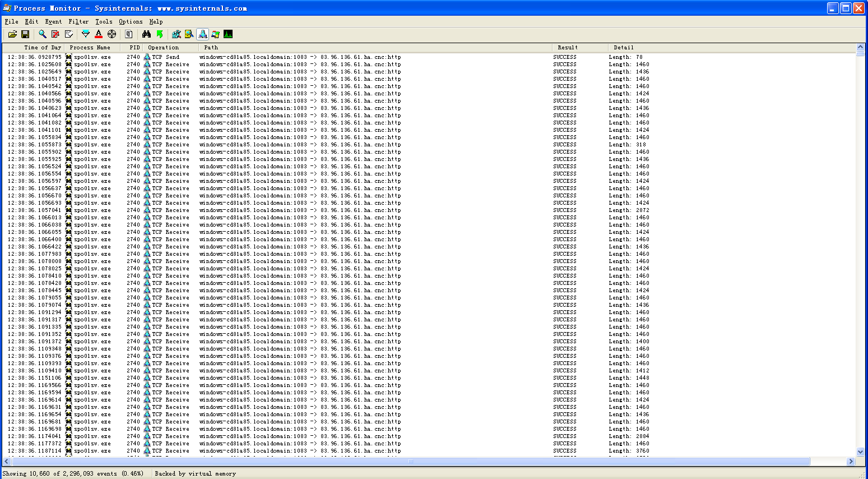Save the log using the floppy disk icon

pos(25,34)
